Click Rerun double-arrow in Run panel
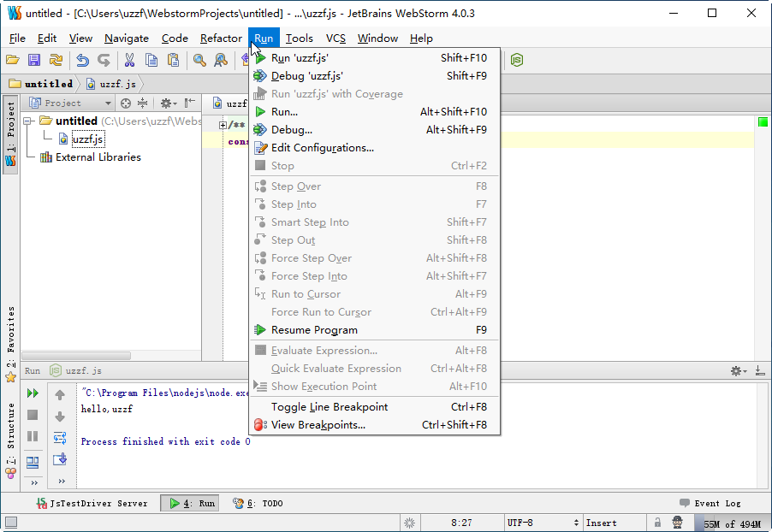Screen dimensions: 772x532 click(33, 393)
